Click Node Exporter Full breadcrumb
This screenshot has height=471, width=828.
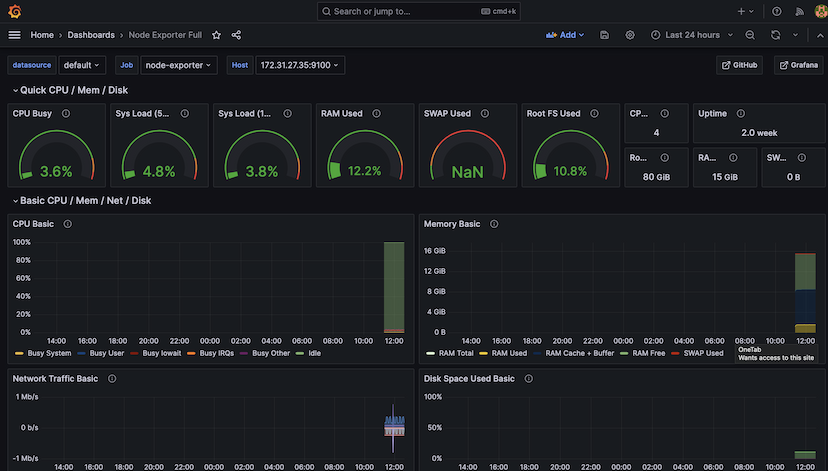165,35
